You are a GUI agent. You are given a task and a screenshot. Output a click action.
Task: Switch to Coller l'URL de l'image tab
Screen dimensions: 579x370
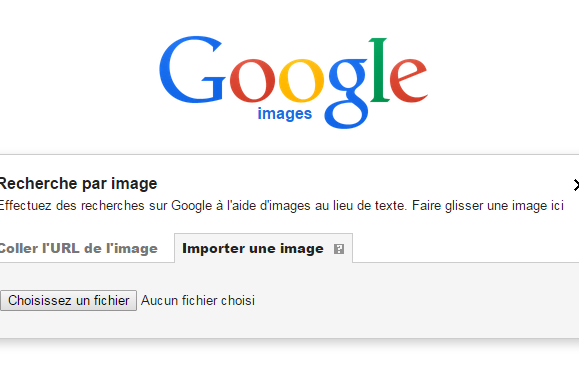tap(78, 249)
